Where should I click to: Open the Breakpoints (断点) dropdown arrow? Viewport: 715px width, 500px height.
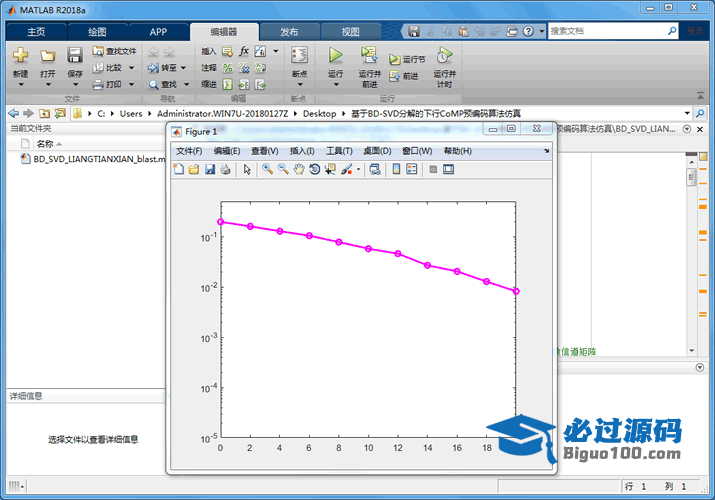(x=300, y=84)
